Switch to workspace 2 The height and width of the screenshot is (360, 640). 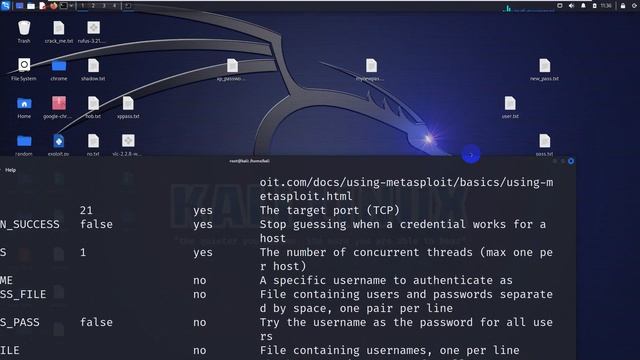coord(93,6)
